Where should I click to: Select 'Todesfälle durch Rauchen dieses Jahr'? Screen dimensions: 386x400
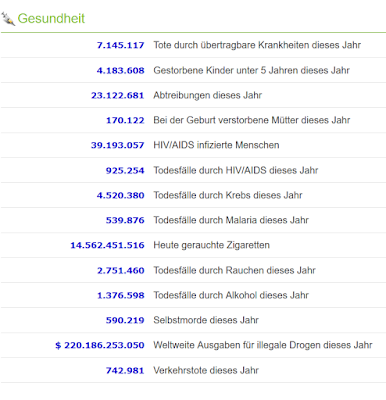pyautogui.click(x=234, y=270)
